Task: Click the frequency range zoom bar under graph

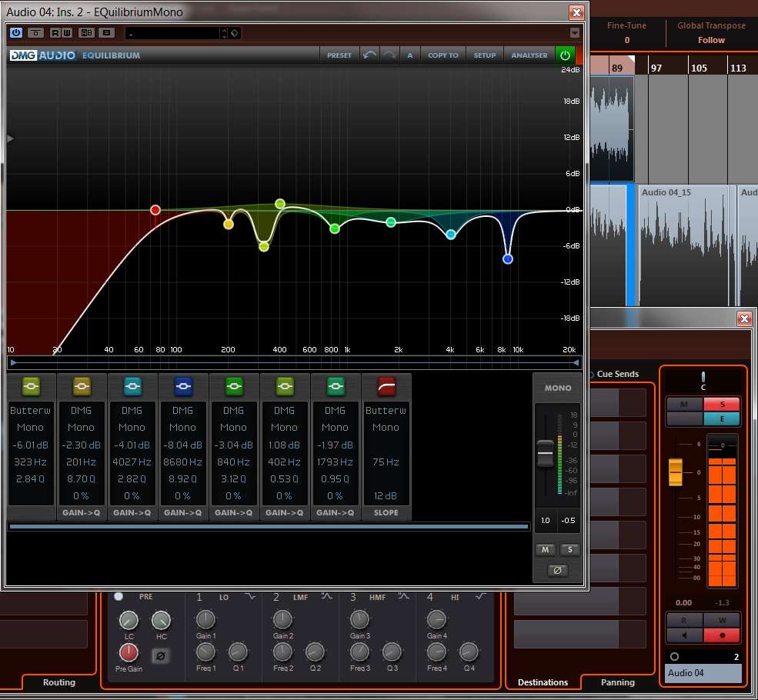Action: click(x=295, y=362)
